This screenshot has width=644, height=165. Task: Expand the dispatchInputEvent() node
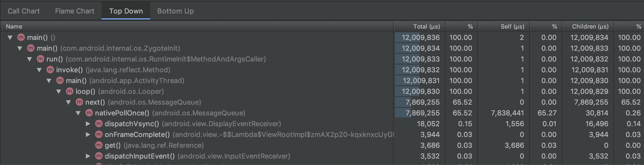tap(88, 156)
